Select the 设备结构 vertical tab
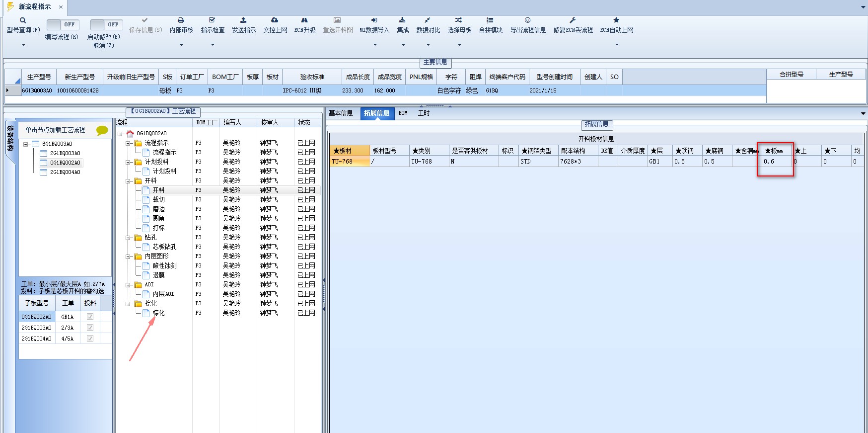Viewport: 868px width, 433px height. tap(10, 139)
